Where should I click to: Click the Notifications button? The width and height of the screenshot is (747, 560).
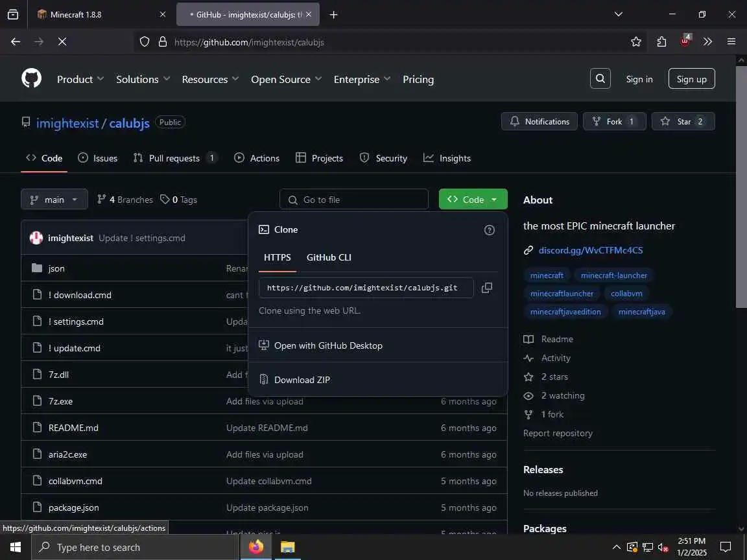click(539, 121)
